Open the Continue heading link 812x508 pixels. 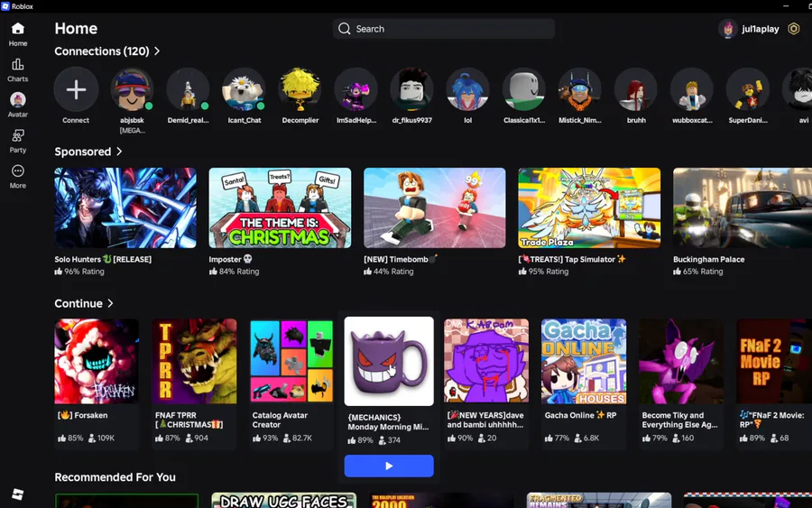78,303
